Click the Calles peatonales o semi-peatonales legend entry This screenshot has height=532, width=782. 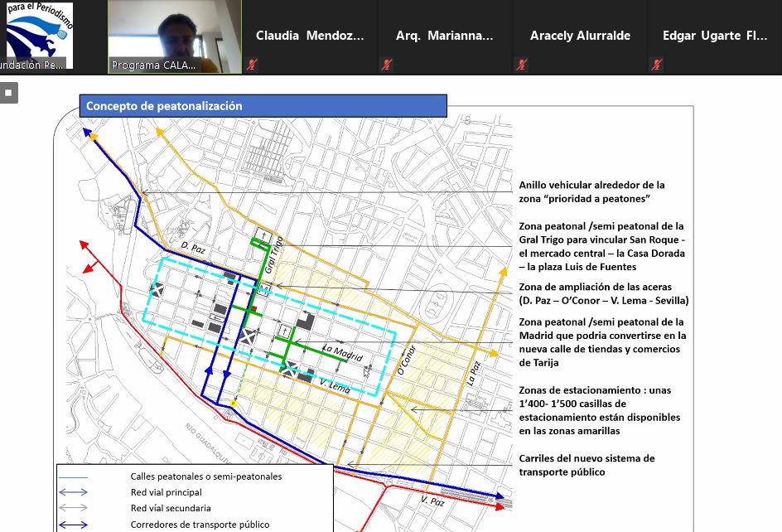coord(205,476)
